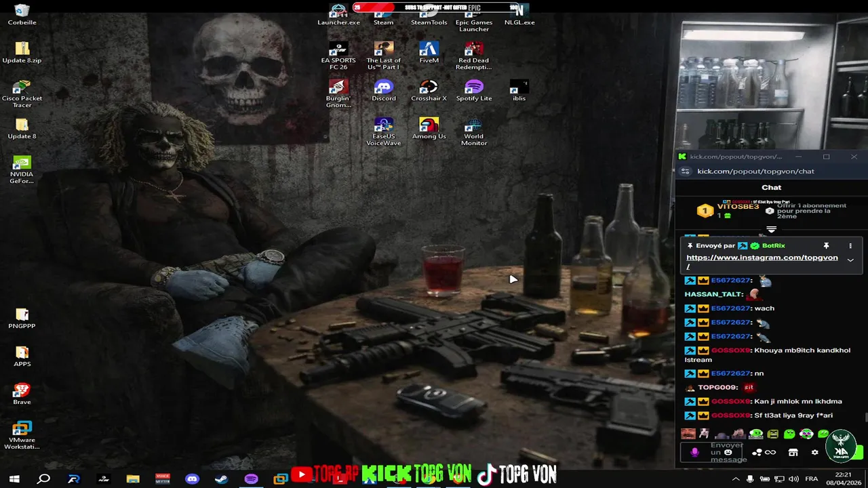The height and width of the screenshot is (488, 868).
Task: Open the FiveM shortcut
Action: click(x=429, y=52)
